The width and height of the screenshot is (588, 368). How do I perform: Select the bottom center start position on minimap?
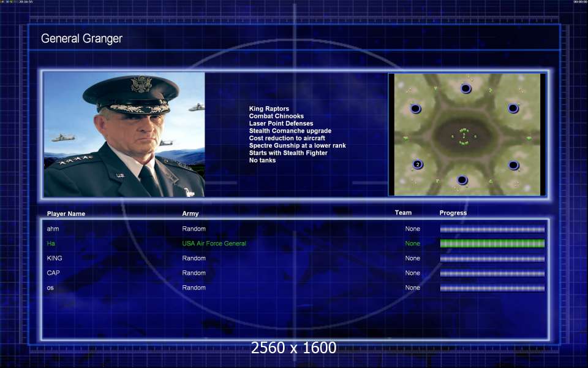click(462, 180)
